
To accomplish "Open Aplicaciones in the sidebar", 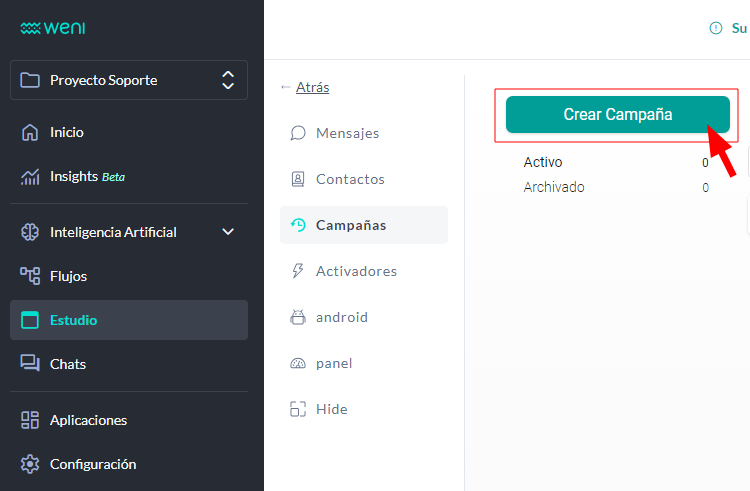I will tap(129, 420).
